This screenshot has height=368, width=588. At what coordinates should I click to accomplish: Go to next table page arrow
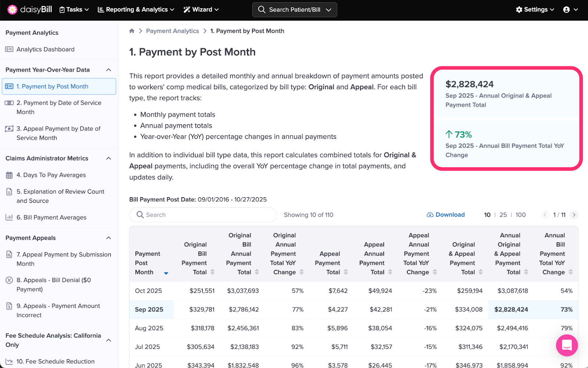(574, 215)
